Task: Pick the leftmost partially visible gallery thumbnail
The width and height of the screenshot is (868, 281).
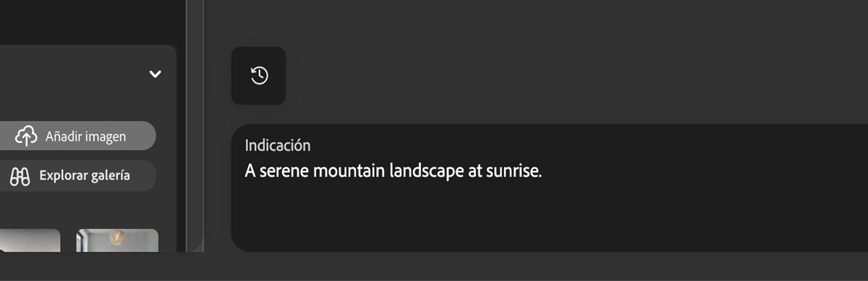Action: click(x=30, y=240)
